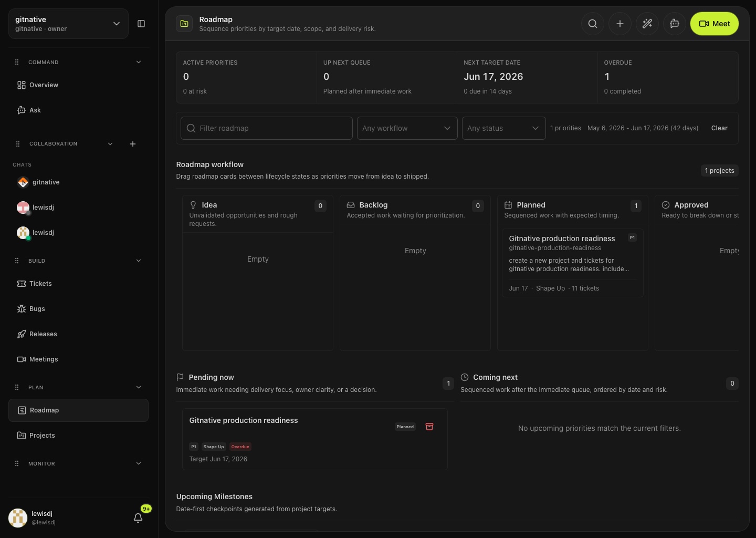Open lewisdj user profile avatar

coord(18,518)
